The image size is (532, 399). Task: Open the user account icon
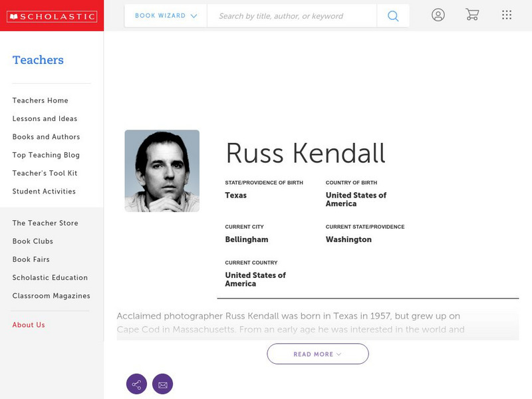(x=438, y=15)
